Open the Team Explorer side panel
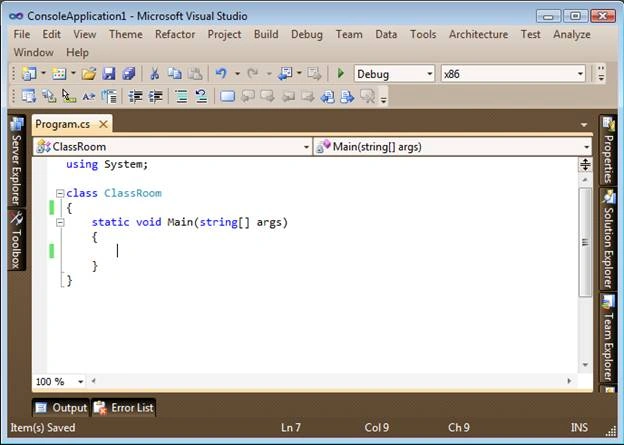The width and height of the screenshot is (624, 445). [608, 338]
